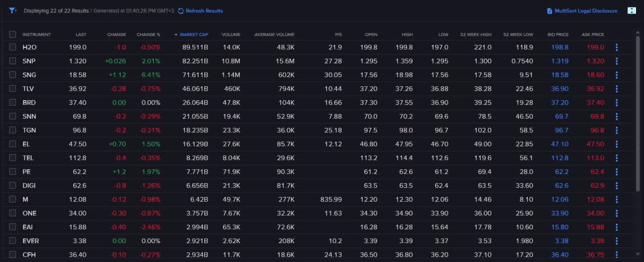Open the three-dot menu for EVER row
The width and height of the screenshot is (644, 262).
617,241
